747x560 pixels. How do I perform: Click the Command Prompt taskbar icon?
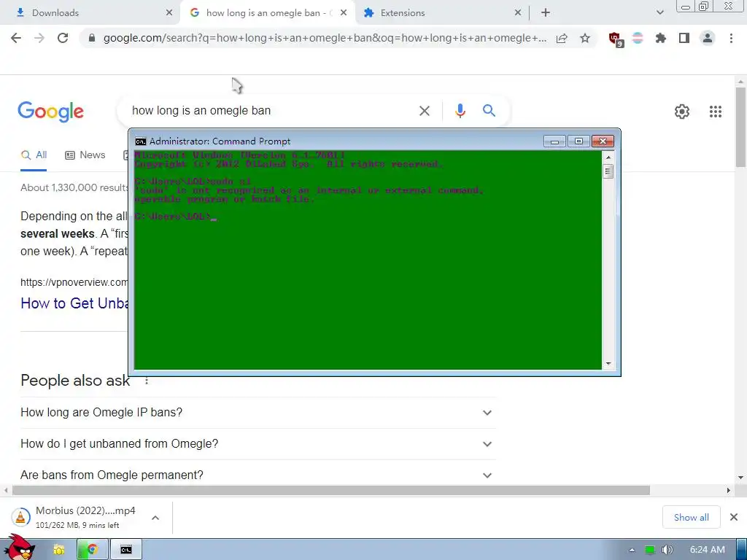pos(125,550)
